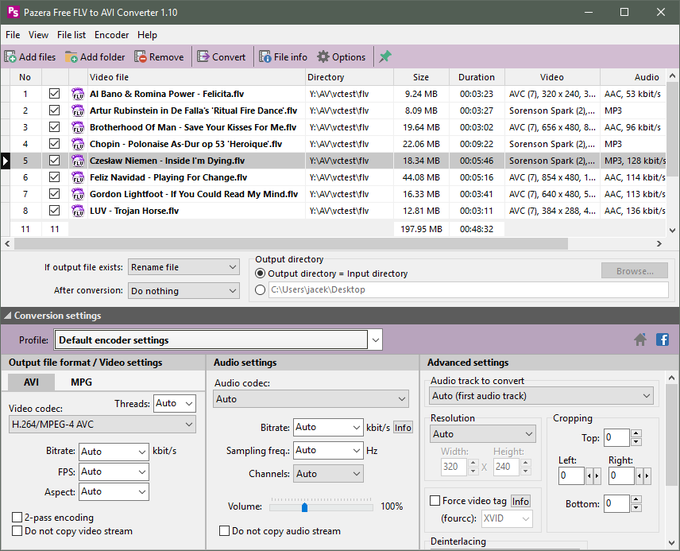Image resolution: width=680 pixels, height=551 pixels.
Task: Click FLV icon of Brotherhood Of Man row
Action: click(78, 127)
